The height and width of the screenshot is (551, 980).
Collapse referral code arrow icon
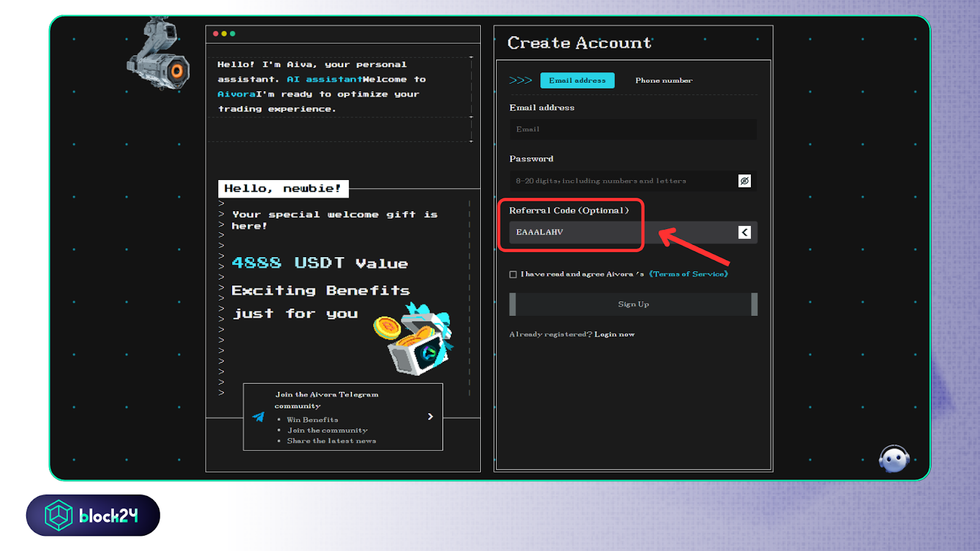[x=744, y=232]
